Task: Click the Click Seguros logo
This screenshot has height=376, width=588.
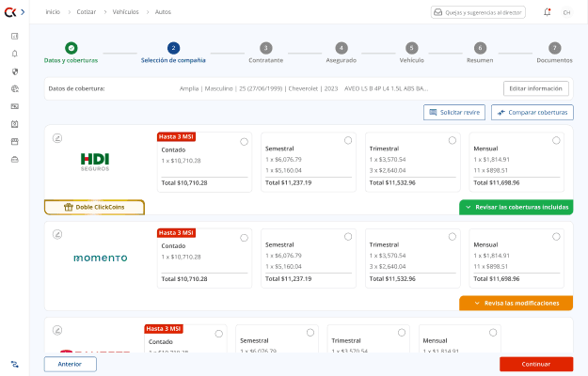Action: [10, 12]
